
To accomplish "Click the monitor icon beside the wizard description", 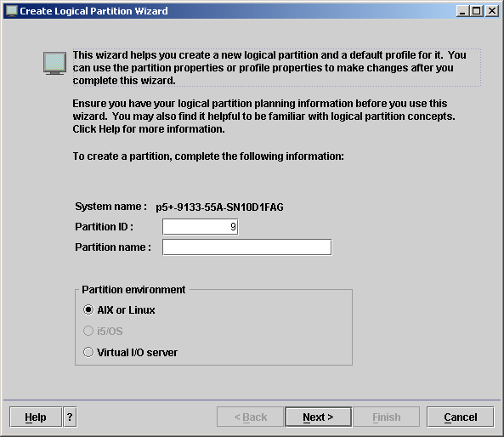I will 54,63.
